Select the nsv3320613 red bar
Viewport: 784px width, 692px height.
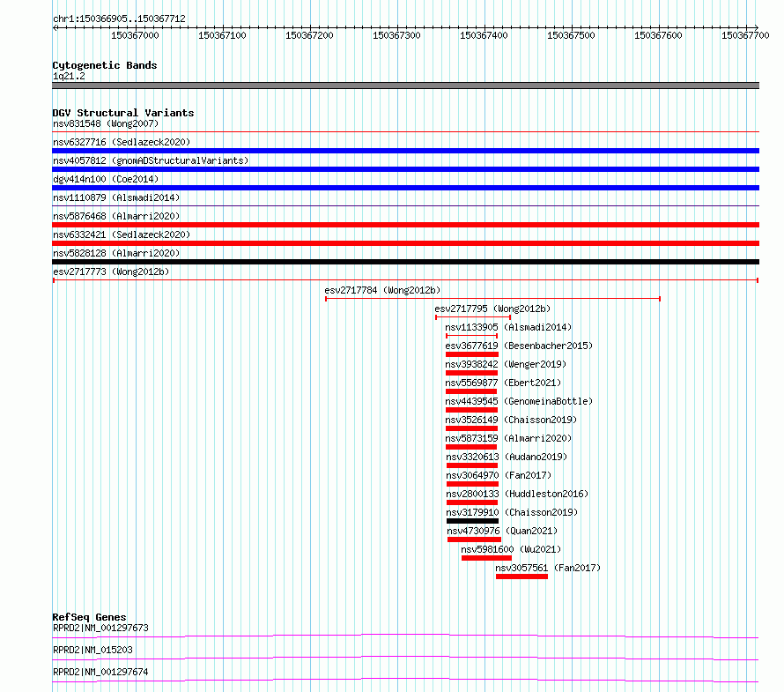click(472, 465)
